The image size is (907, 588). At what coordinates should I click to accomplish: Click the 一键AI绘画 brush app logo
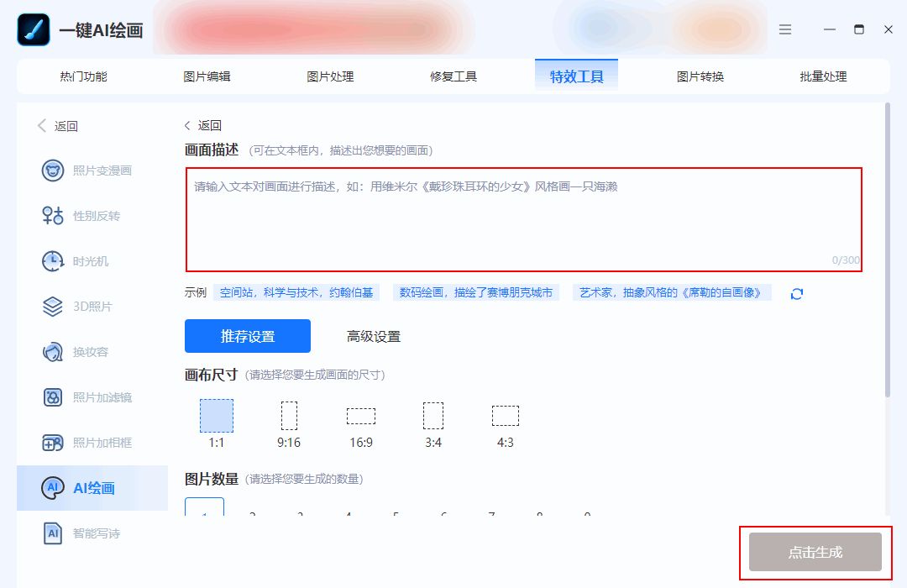34,29
